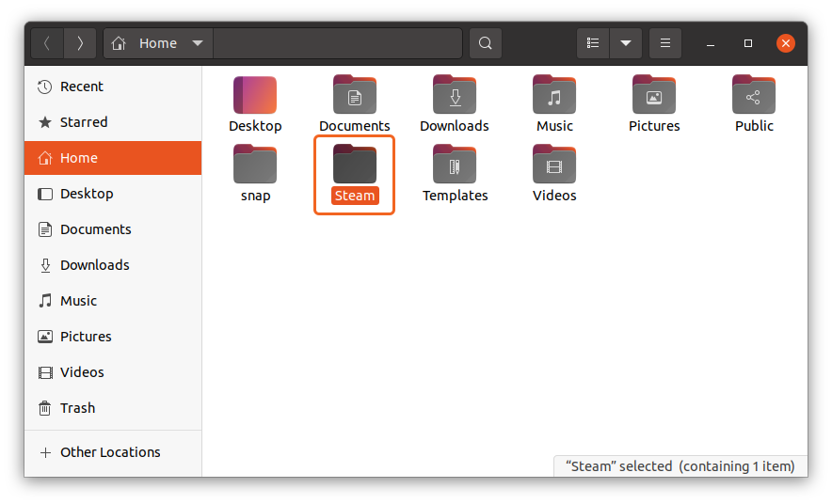Close the Files window
The image size is (832, 504).
click(x=785, y=43)
